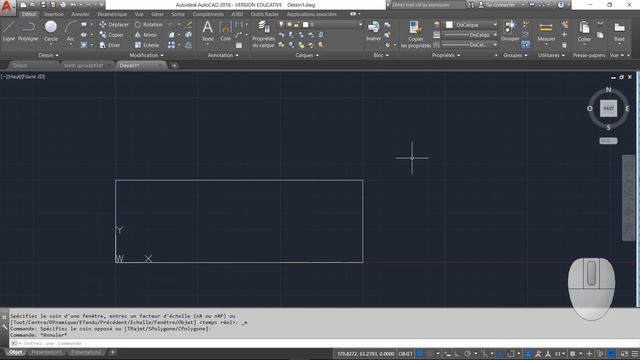640x360 pixels.
Task: Close the command line window
Action: (x=4, y=317)
